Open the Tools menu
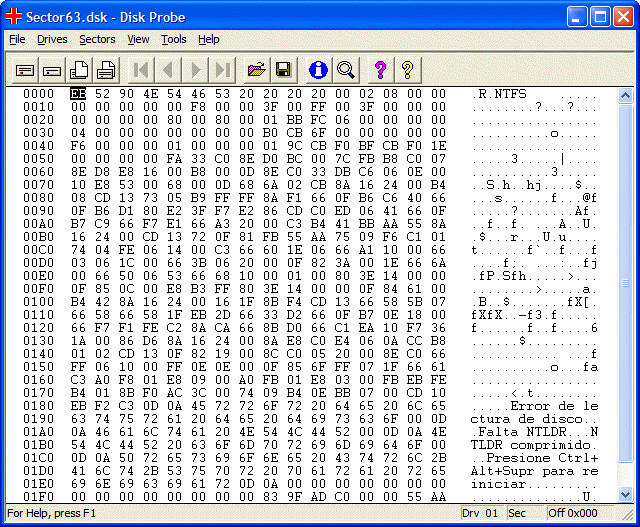 [x=173, y=39]
